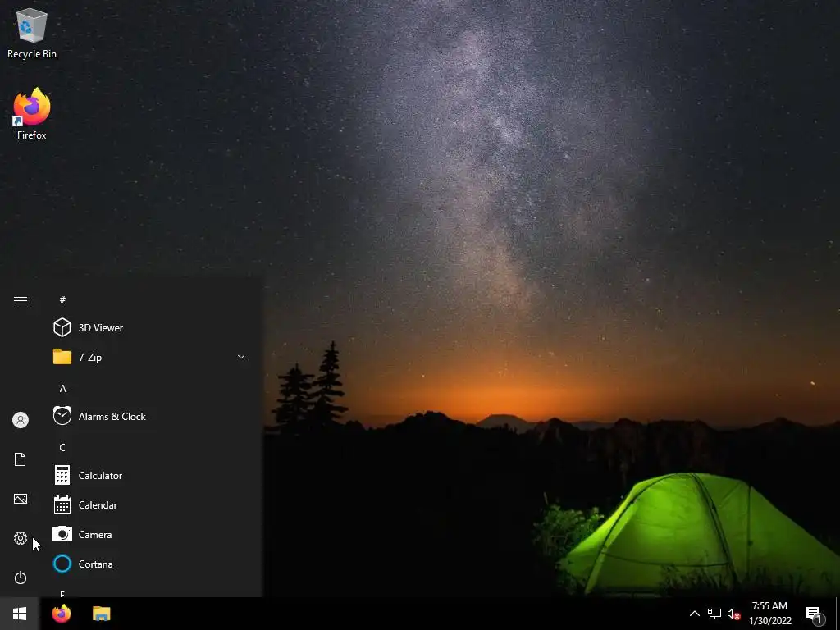Open Pictures from Start sidebar
840x630 pixels.
pyautogui.click(x=21, y=499)
